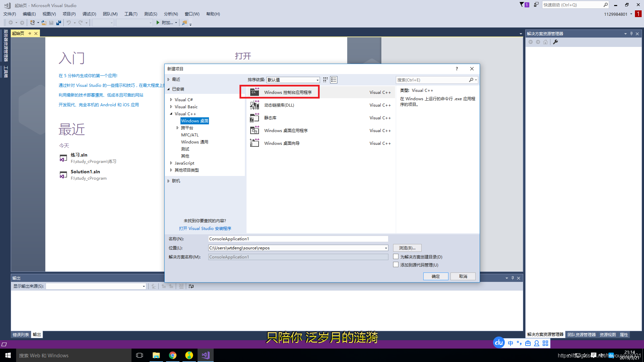
Task: Collapse the 已安装 section
Action: click(169, 89)
